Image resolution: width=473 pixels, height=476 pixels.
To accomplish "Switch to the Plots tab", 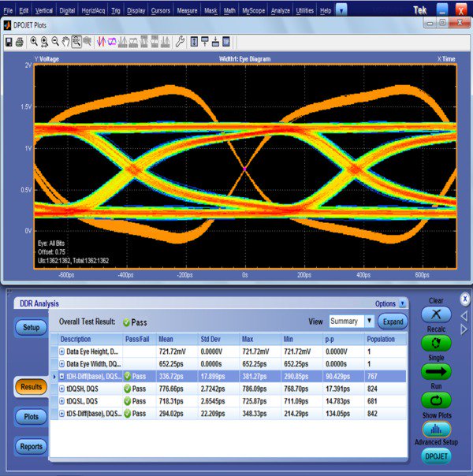I will 31,416.
